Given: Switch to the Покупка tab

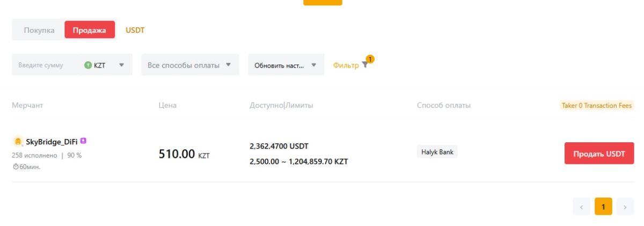Looking at the screenshot, I should (x=39, y=30).
